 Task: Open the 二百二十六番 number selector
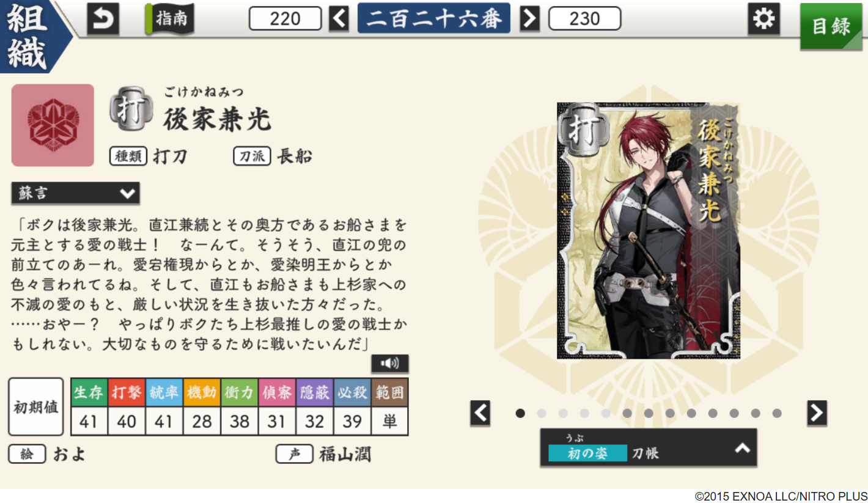tap(434, 19)
